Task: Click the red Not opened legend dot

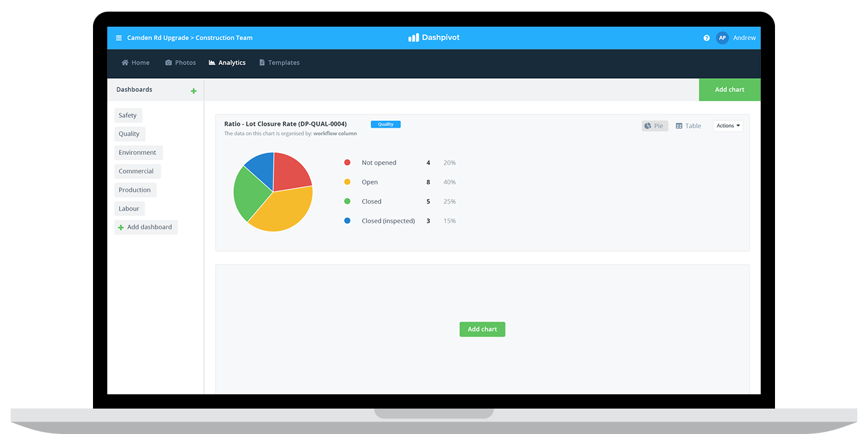Action: (x=347, y=162)
